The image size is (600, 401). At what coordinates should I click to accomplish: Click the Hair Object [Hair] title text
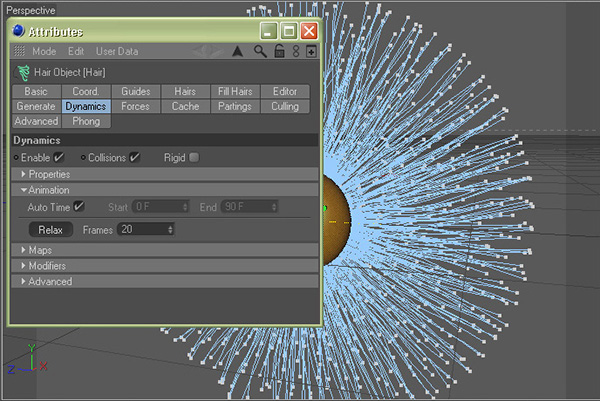(70, 72)
